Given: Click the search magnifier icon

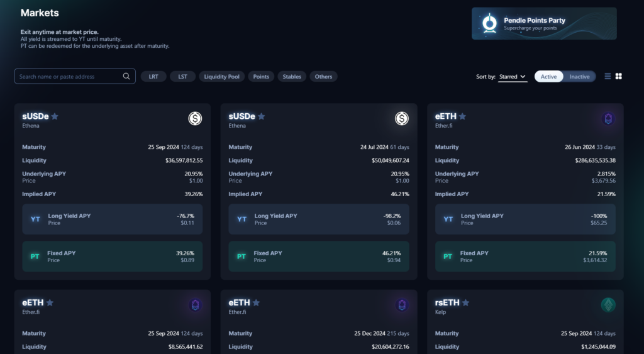Looking at the screenshot, I should [126, 77].
